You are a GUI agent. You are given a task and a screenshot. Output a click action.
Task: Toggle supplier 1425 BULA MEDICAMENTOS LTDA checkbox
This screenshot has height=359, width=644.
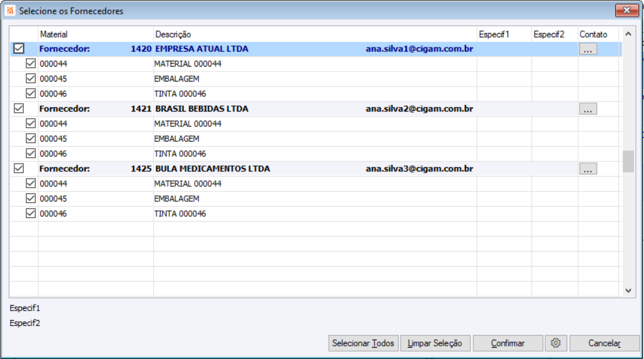[x=19, y=168]
